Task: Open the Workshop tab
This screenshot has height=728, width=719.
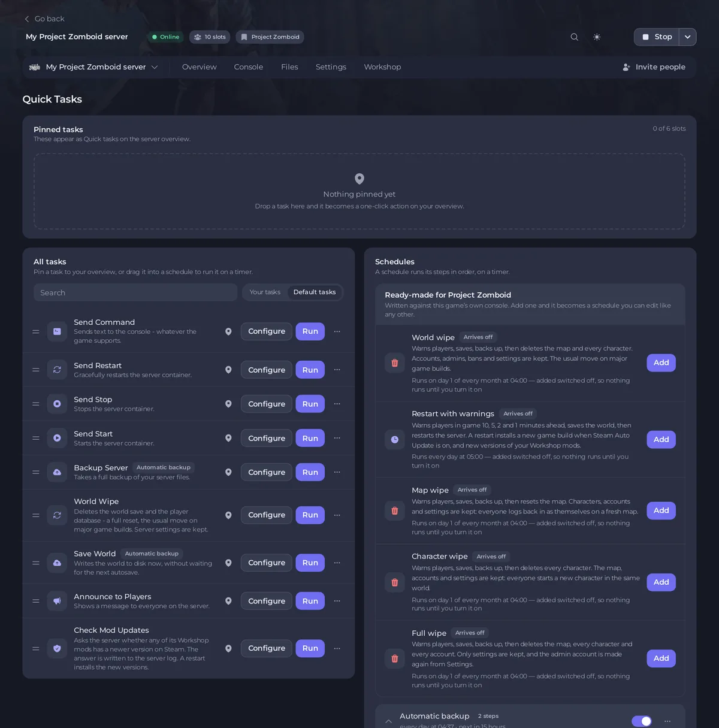Action: click(x=382, y=67)
